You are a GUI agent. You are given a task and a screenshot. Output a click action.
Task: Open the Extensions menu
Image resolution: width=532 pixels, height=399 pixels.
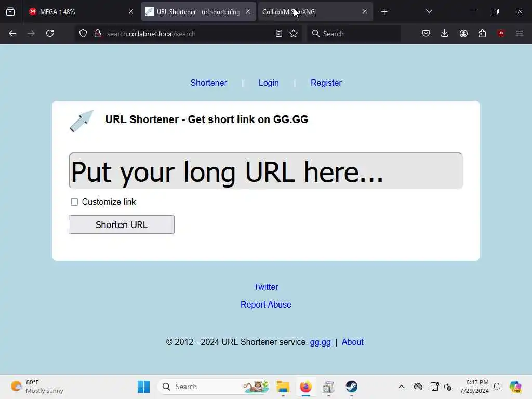pos(482,33)
